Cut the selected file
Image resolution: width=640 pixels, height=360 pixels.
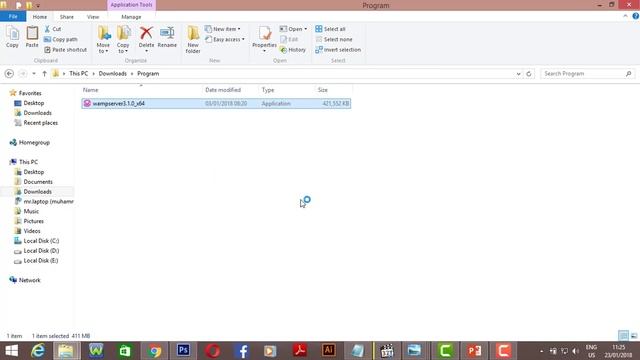[x=53, y=29]
